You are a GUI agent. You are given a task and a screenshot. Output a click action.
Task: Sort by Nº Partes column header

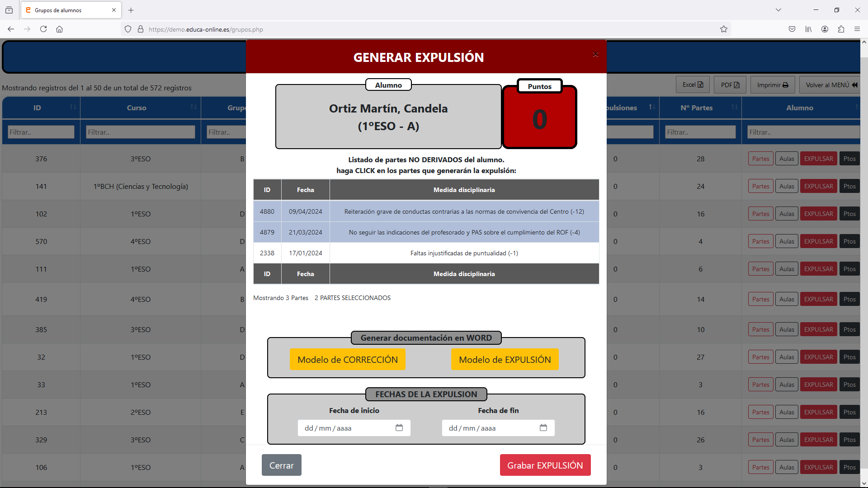[696, 108]
